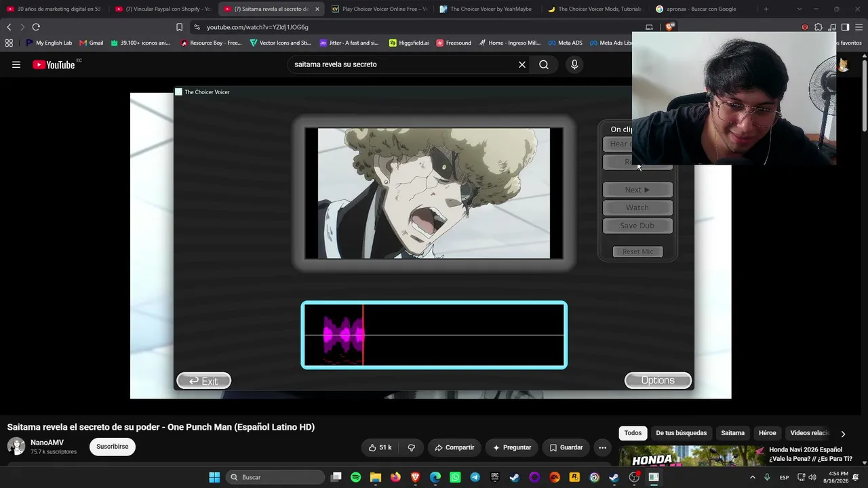Go back in the browser
This screenshot has width=868, height=488.
[x=9, y=27]
